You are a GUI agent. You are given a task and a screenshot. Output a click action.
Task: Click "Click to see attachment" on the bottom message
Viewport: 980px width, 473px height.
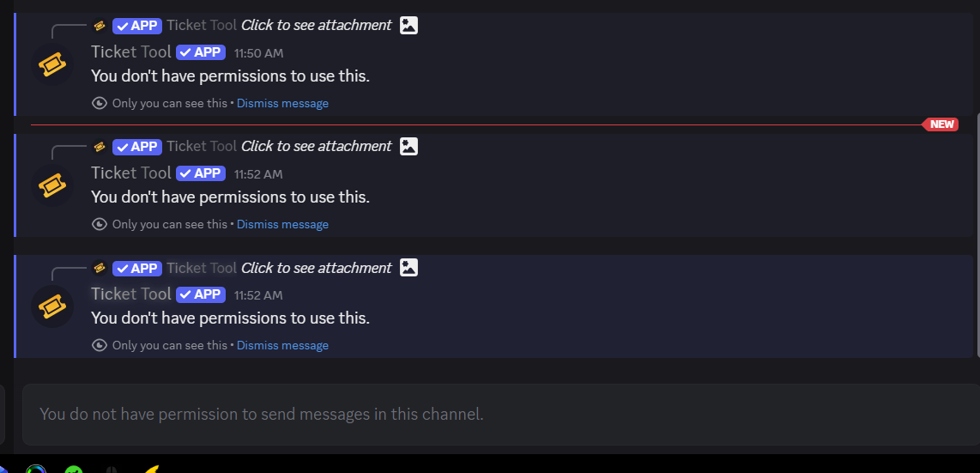click(x=316, y=268)
